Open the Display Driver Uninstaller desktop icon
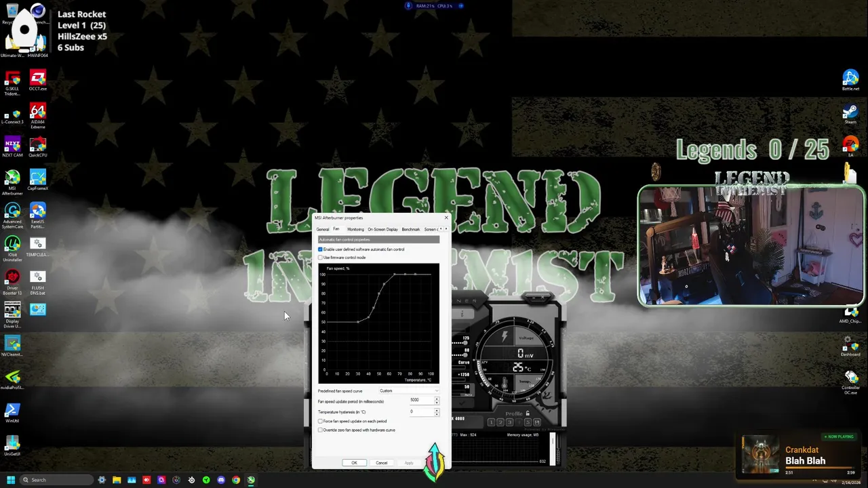The height and width of the screenshot is (488, 868). tap(12, 314)
